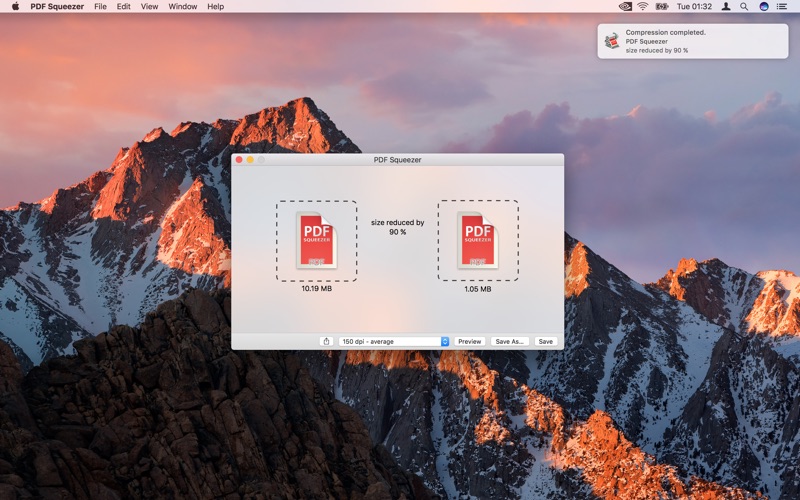The height and width of the screenshot is (500, 800).
Task: Click the share icon button
Action: (326, 341)
